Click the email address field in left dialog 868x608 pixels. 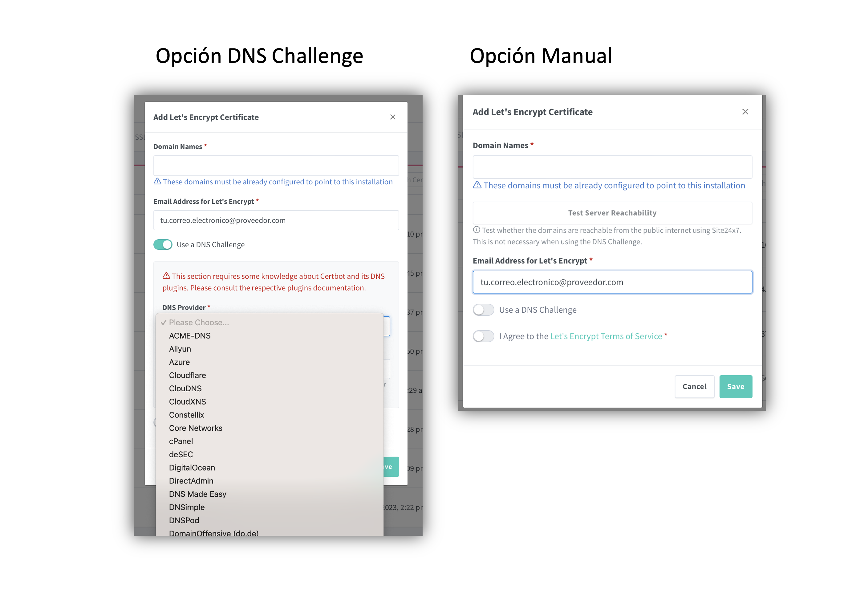(276, 220)
